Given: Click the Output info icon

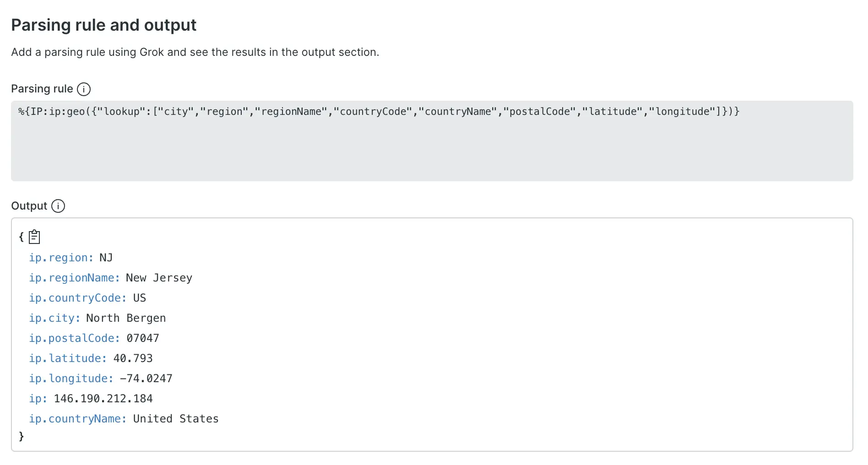Looking at the screenshot, I should (58, 206).
